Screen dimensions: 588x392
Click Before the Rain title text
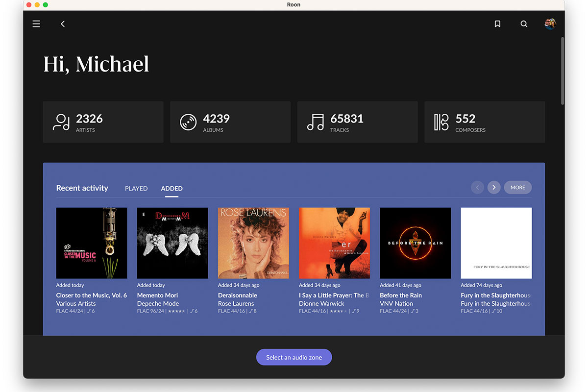401,295
